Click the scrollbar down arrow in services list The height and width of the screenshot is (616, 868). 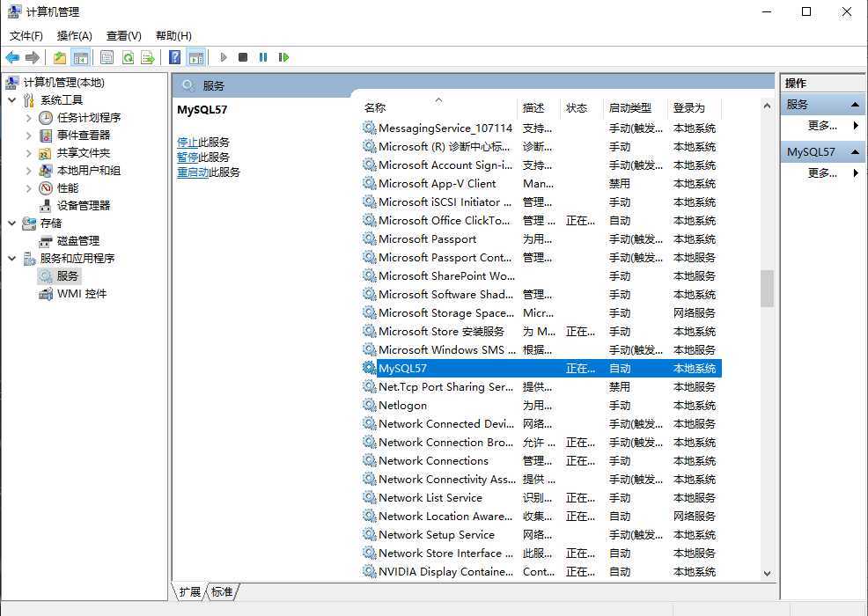click(x=767, y=574)
